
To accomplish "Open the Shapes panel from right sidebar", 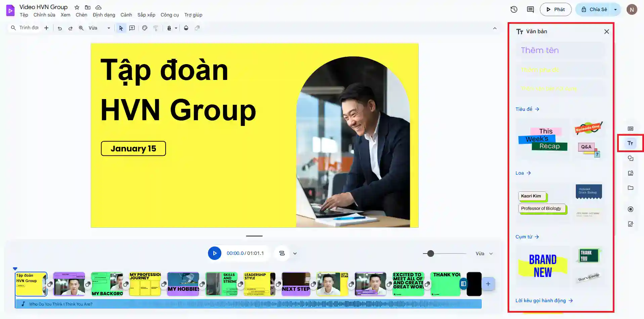I will tap(630, 158).
